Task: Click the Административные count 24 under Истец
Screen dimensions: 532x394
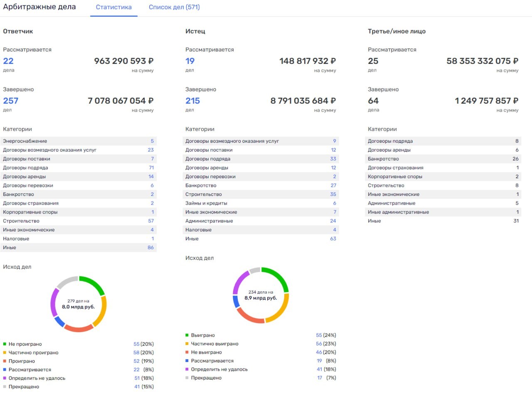Action: 333,221
